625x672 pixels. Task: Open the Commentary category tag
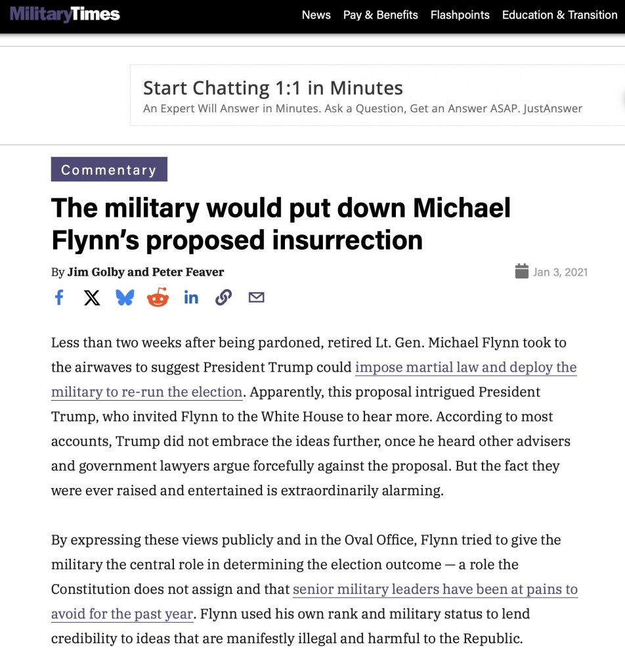pos(109,169)
